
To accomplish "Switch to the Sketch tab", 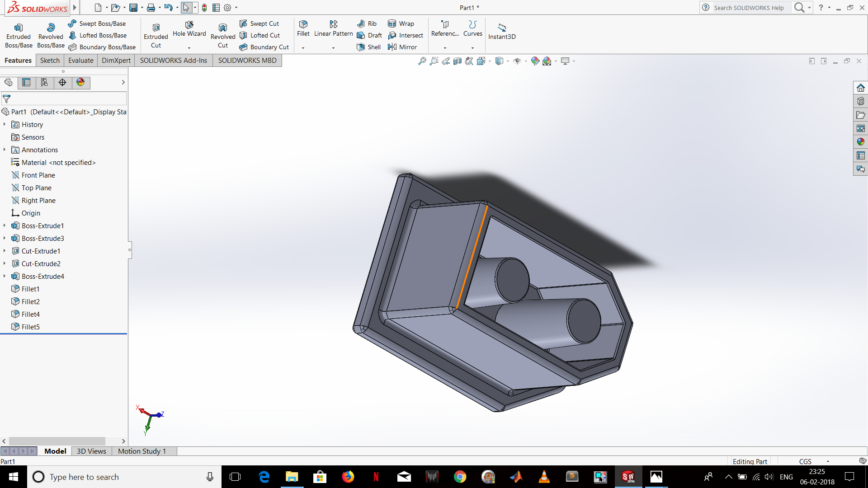I will 50,61.
